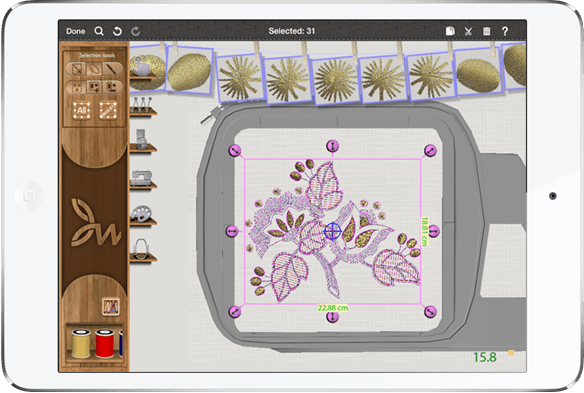
Task: Grab the top-center resize handle
Action: 332,146
